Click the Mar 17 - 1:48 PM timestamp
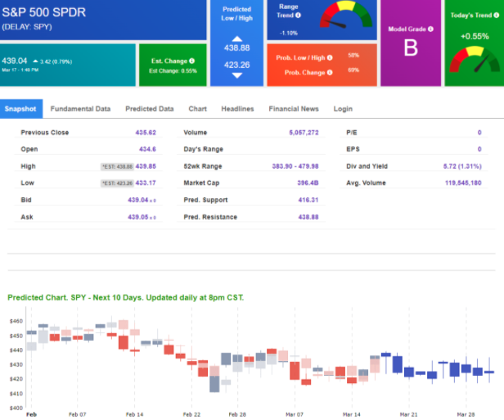 (20, 70)
